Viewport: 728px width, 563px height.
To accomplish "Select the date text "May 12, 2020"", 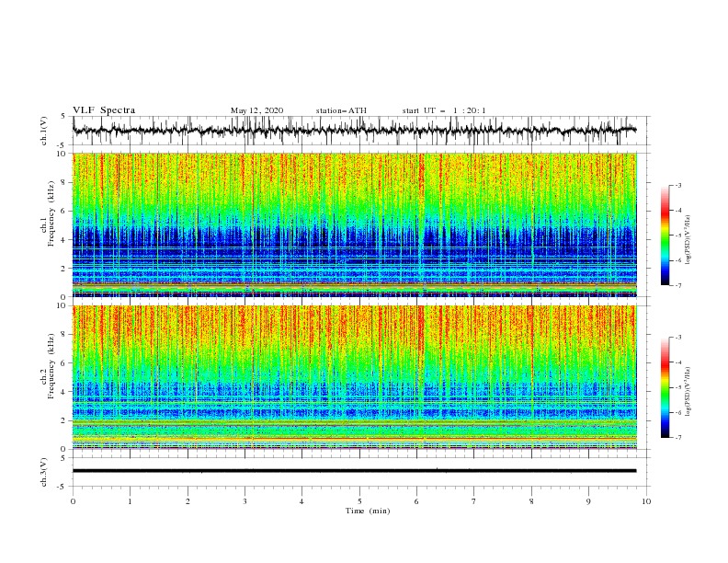I will [256, 110].
